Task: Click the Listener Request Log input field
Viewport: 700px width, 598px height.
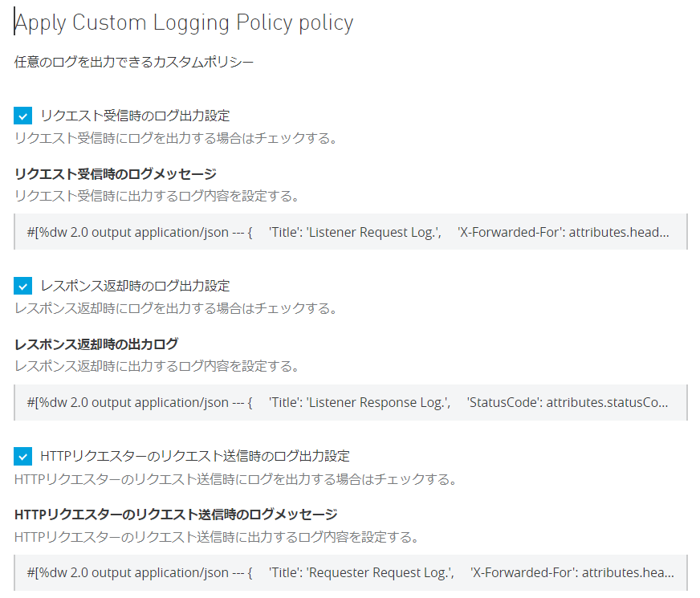Action: 350,232
